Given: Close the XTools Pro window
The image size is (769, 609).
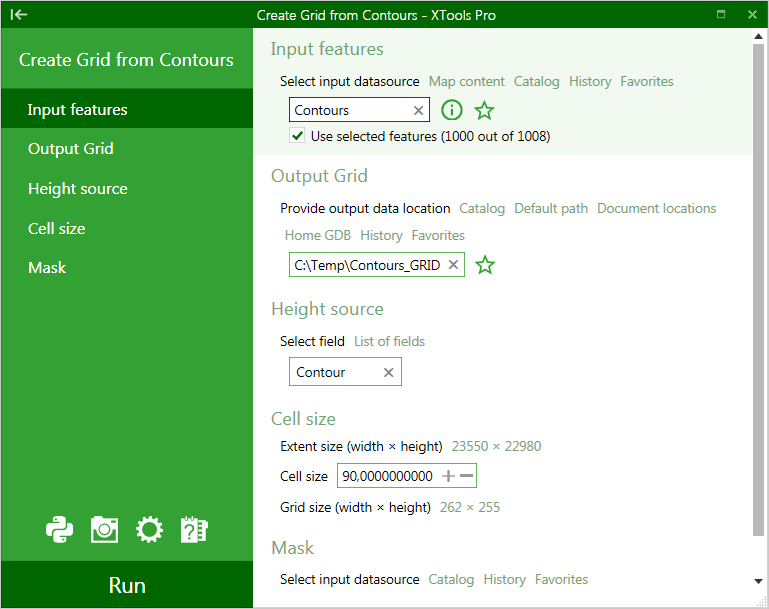Looking at the screenshot, I should click(752, 15).
